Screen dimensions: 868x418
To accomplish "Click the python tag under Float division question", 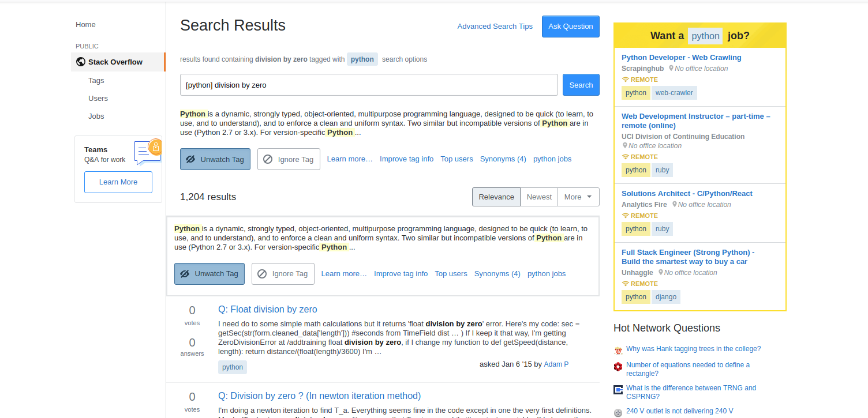I will click(x=233, y=367).
